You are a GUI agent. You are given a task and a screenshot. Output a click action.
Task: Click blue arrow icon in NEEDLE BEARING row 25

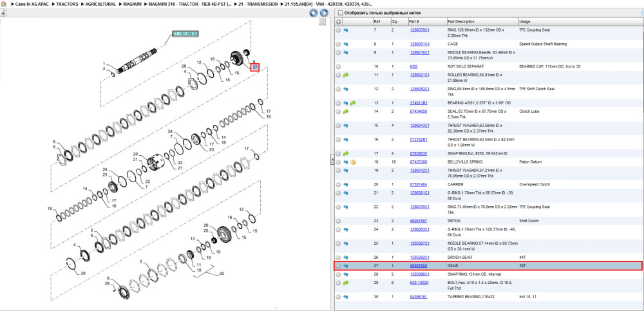pyautogui.click(x=346, y=243)
